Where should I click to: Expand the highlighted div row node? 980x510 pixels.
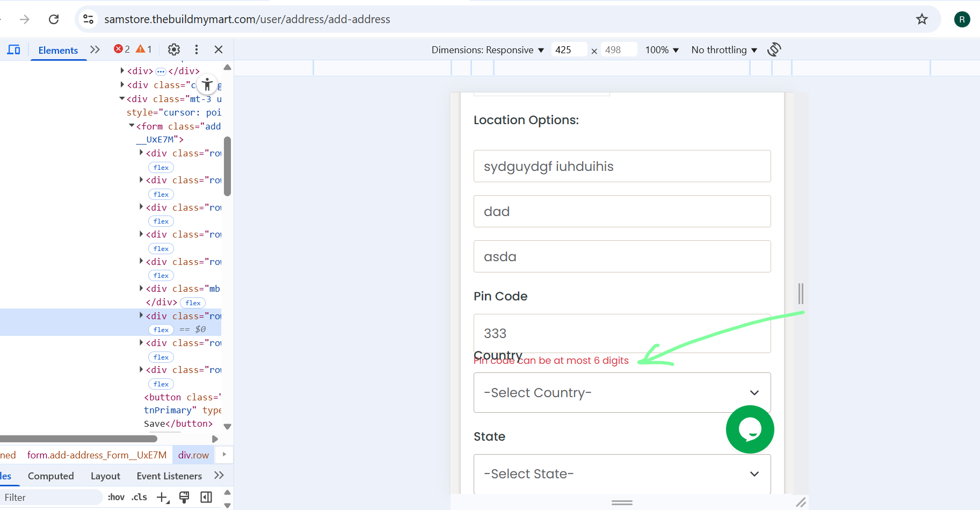click(x=141, y=315)
